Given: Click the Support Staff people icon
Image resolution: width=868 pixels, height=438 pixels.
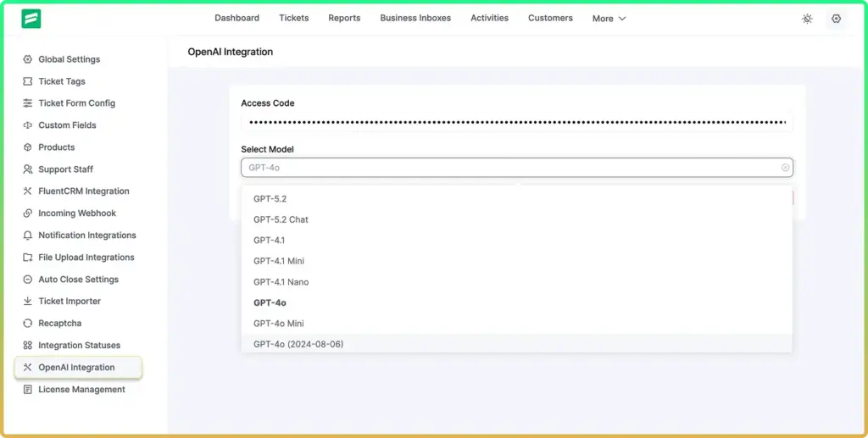Looking at the screenshot, I should point(27,169).
